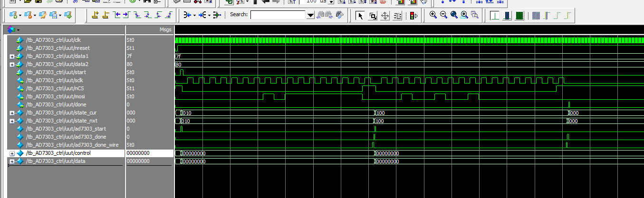Screen dimensions: 644x198
Task: Click the 7f value of data1
Action: point(129,56)
